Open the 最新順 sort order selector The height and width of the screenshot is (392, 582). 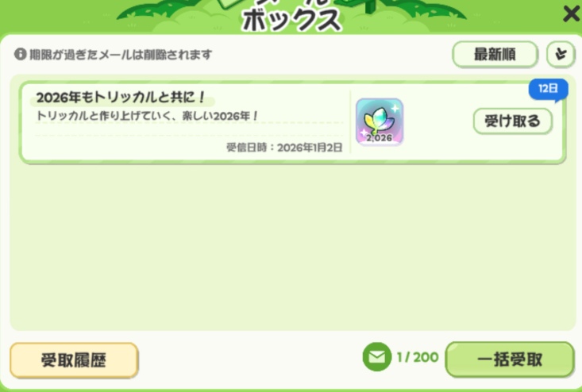tap(495, 55)
